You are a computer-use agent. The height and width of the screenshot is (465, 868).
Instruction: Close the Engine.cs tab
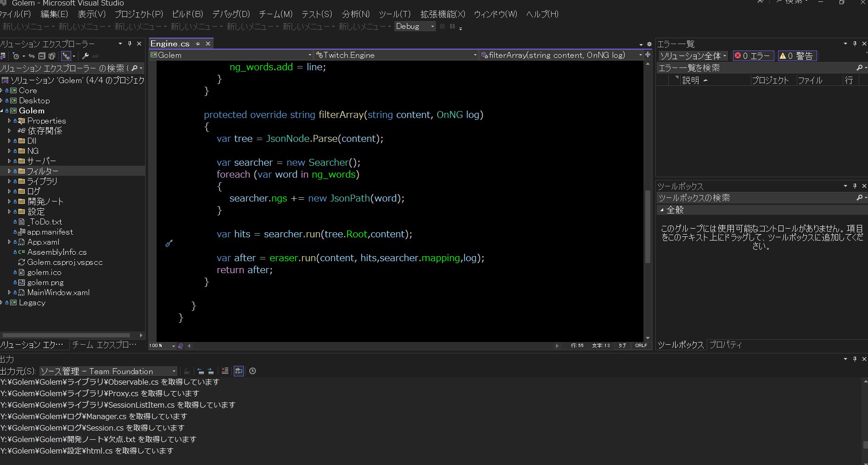tap(208, 44)
